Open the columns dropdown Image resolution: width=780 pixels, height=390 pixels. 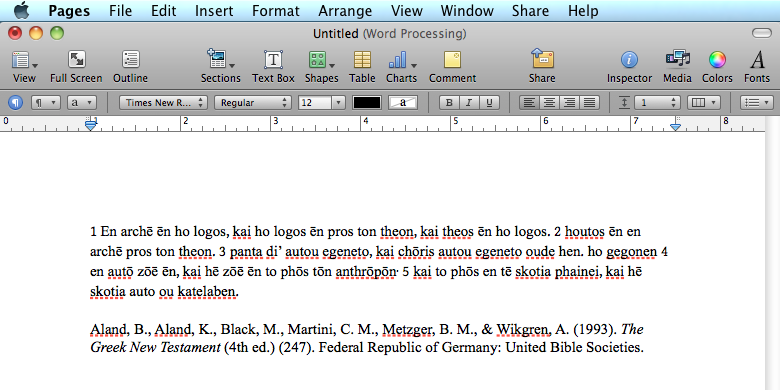(704, 102)
